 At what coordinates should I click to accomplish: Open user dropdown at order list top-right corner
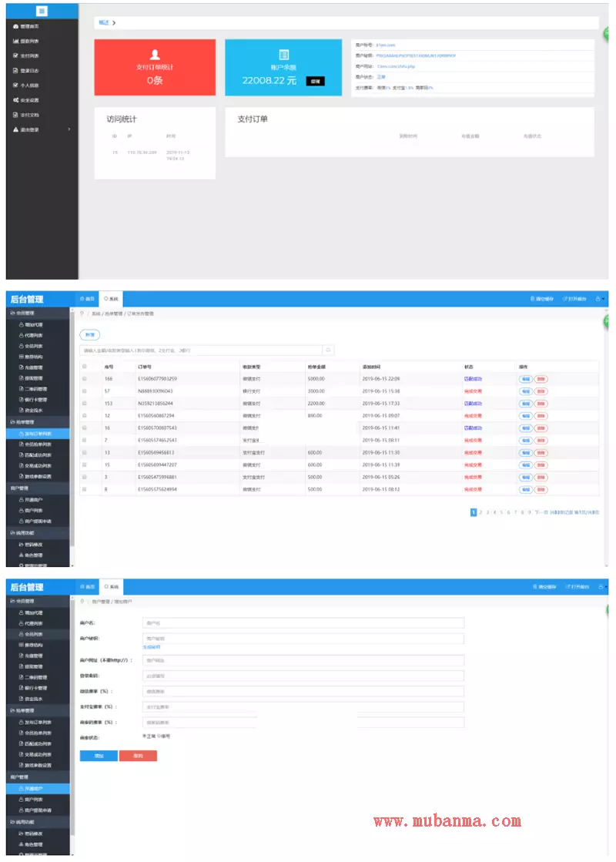point(601,298)
